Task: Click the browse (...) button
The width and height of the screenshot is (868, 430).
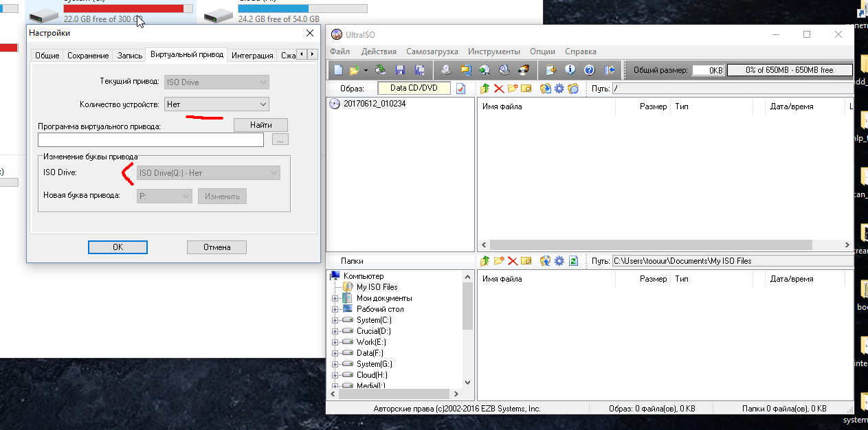Action: click(280, 139)
